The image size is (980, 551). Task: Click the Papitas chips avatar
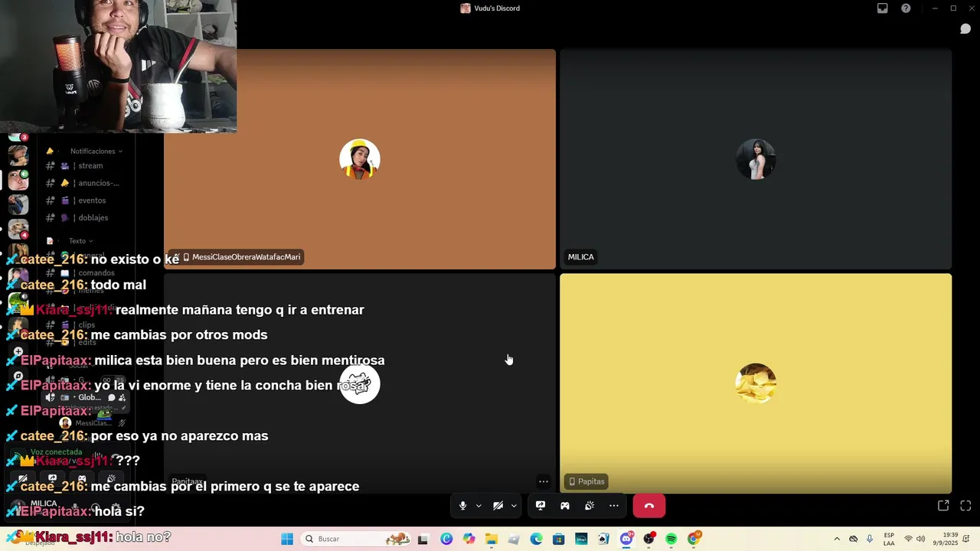pos(756,383)
